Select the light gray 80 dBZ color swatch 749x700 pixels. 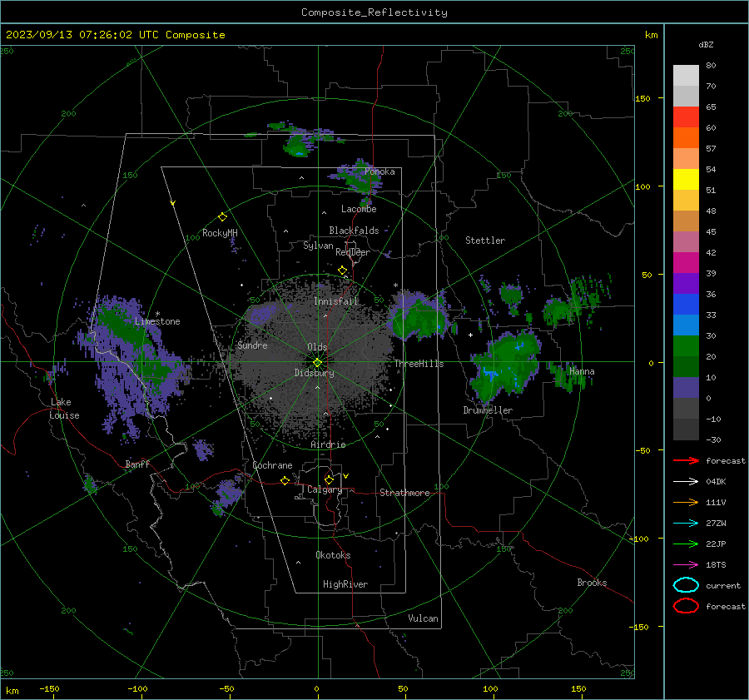(686, 75)
